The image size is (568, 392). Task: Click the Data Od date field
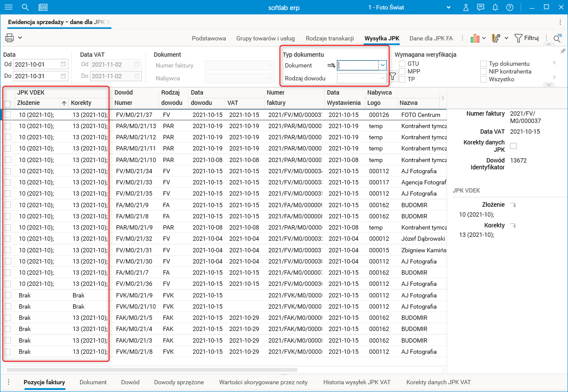(x=37, y=64)
